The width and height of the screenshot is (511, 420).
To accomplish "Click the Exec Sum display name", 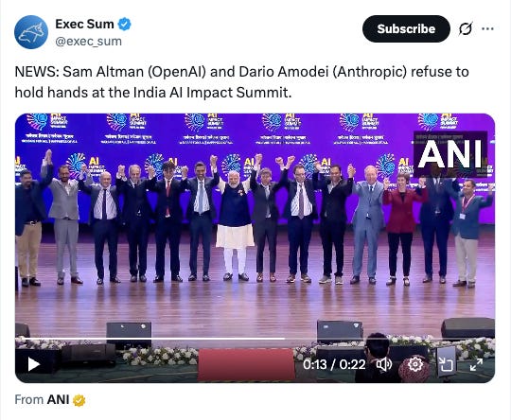I will [x=84, y=24].
